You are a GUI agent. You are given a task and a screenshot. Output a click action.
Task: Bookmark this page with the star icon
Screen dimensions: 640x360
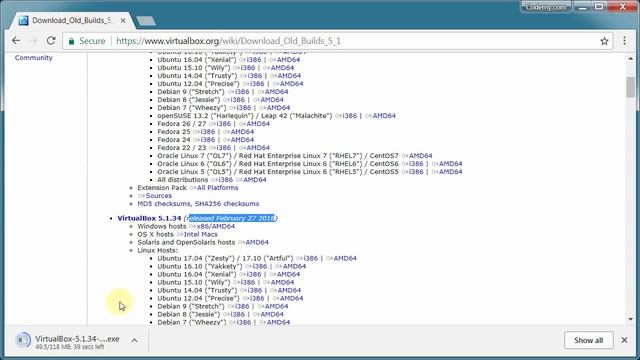604,41
